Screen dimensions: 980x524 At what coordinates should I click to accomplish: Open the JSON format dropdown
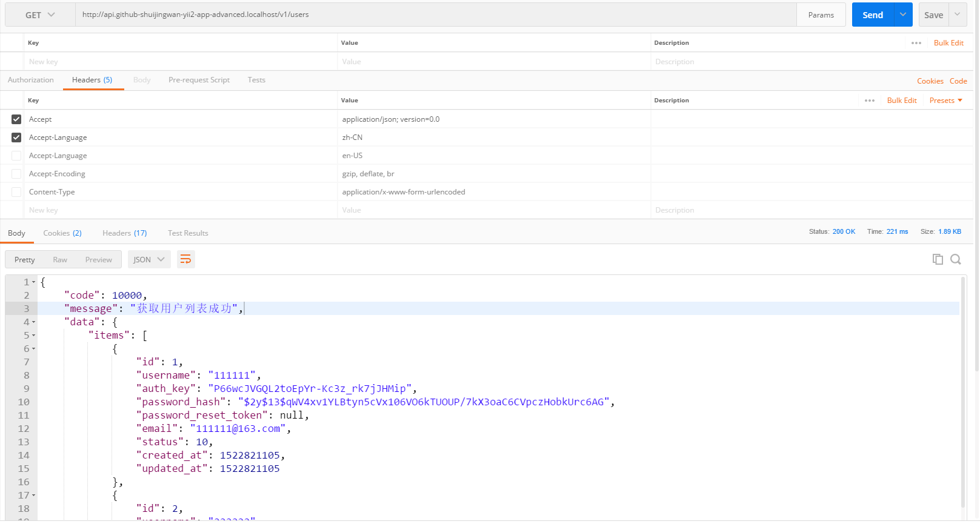pyautogui.click(x=149, y=260)
